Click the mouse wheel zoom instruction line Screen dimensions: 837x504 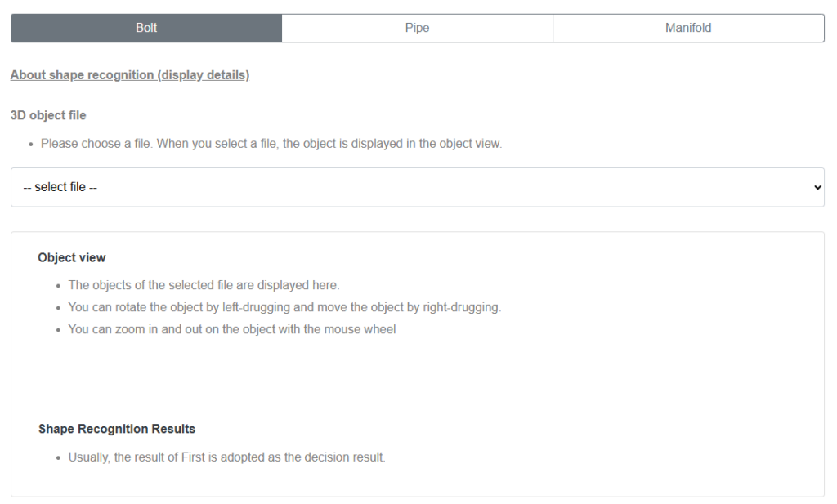(x=231, y=329)
